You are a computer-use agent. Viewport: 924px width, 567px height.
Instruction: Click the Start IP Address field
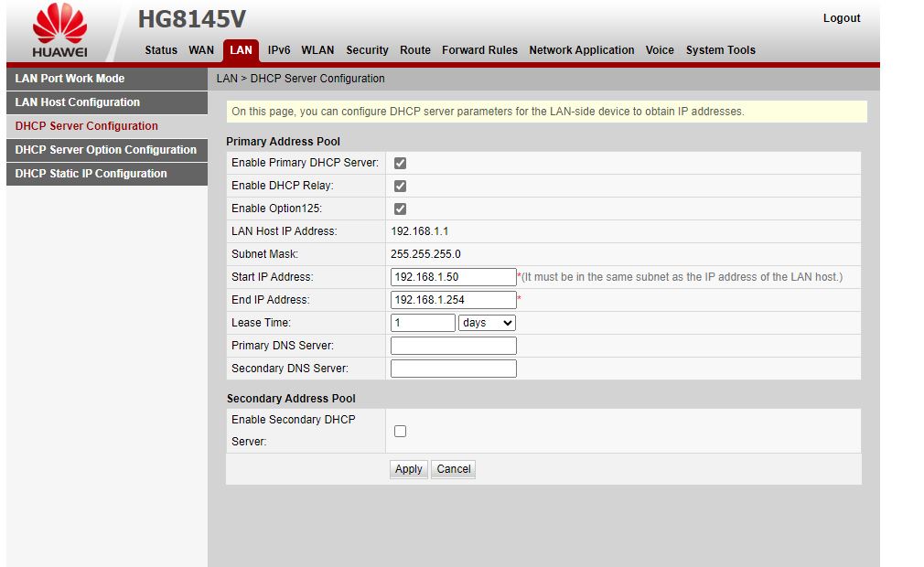click(453, 277)
